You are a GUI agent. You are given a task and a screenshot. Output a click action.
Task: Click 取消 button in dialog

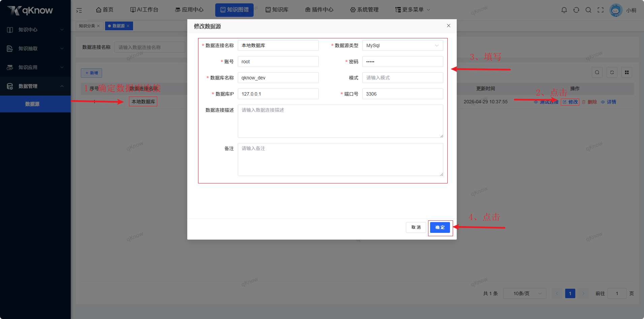(416, 227)
